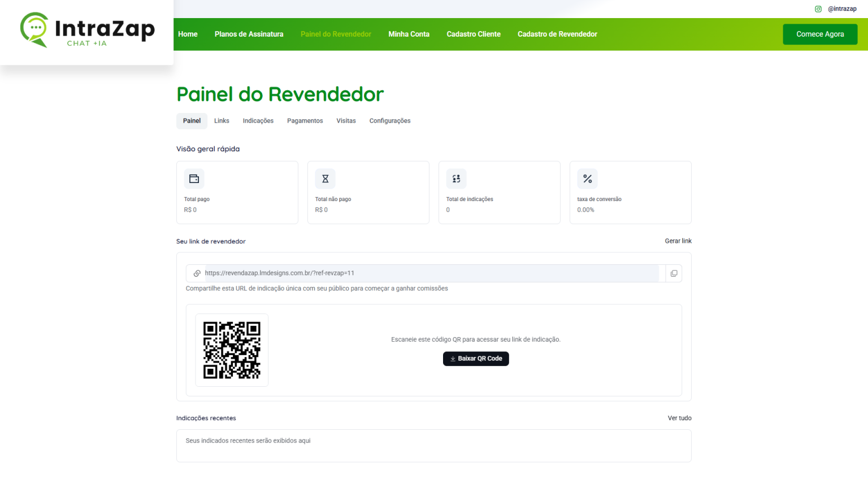Open the Visitas tab
This screenshot has height=493, width=868.
coord(346,121)
